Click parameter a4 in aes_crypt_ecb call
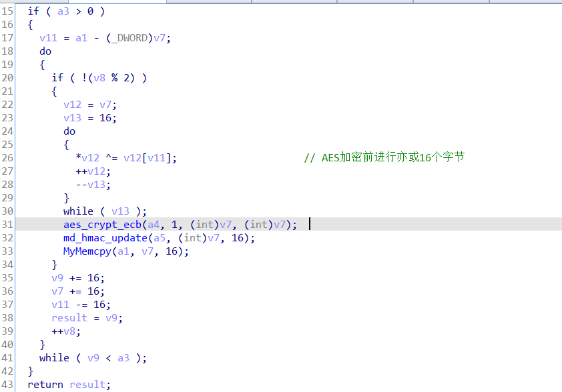562x392 pixels. (154, 225)
